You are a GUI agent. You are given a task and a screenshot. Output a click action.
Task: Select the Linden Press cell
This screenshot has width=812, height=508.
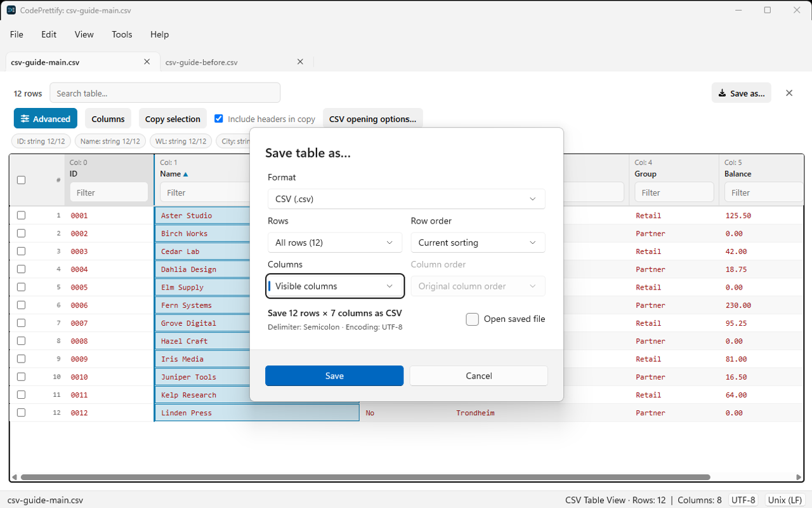(257, 413)
